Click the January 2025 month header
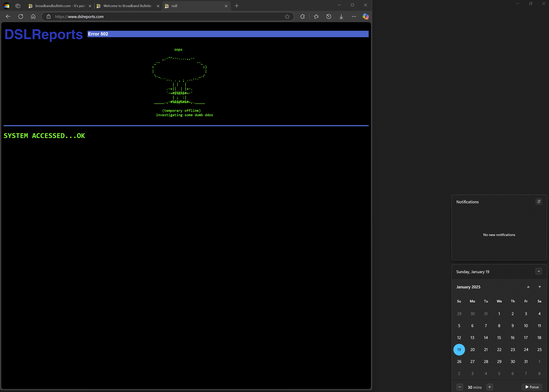The image size is (549, 392). click(468, 287)
